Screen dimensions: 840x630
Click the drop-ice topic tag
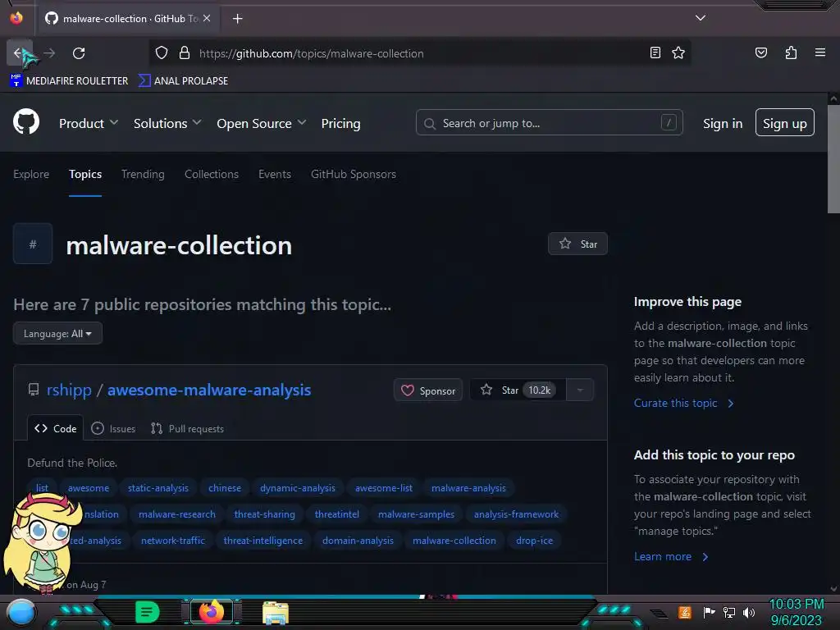(x=534, y=541)
